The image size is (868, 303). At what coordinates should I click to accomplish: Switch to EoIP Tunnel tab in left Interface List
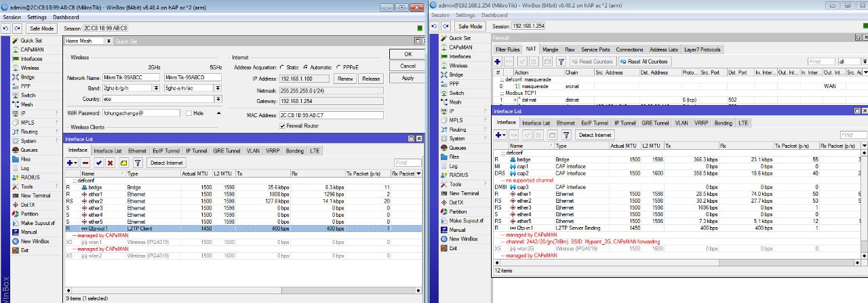[x=165, y=150]
